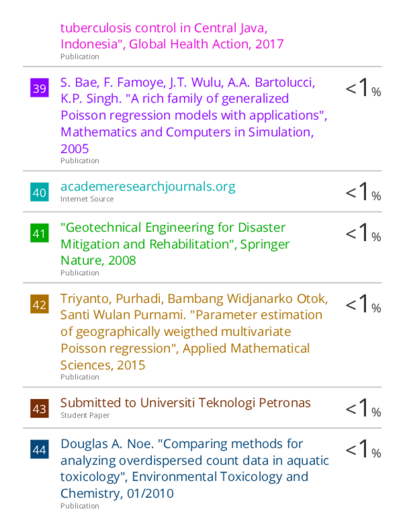This screenshot has height=532, width=411.
Task: Click the purple source number 39 badge
Action: pos(39,88)
